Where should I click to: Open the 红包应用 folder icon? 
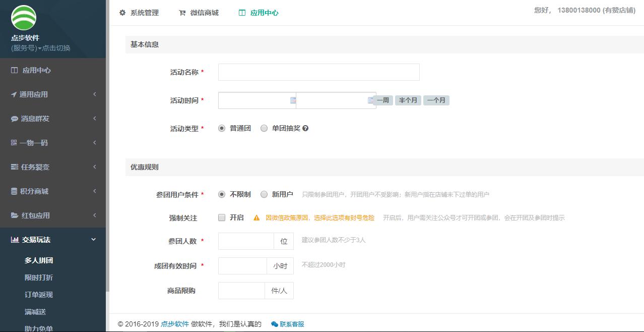(x=13, y=215)
